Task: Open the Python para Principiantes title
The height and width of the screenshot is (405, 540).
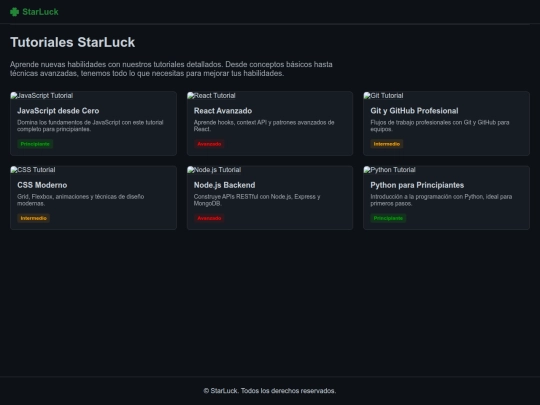Action: pyautogui.click(x=417, y=185)
